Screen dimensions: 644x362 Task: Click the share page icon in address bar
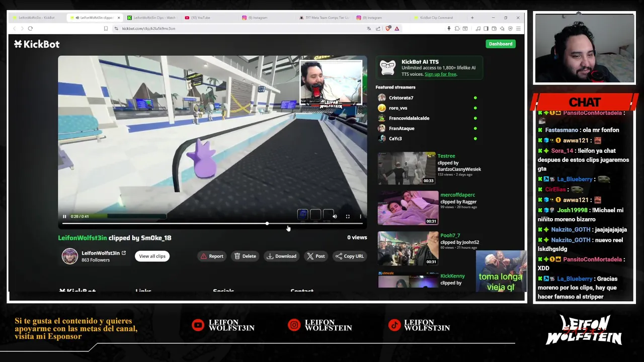tap(378, 29)
